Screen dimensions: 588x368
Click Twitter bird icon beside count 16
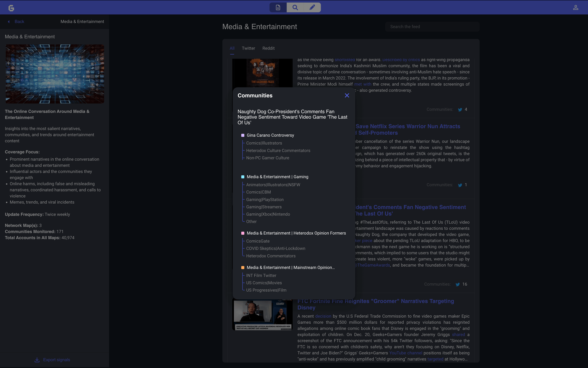(x=458, y=284)
